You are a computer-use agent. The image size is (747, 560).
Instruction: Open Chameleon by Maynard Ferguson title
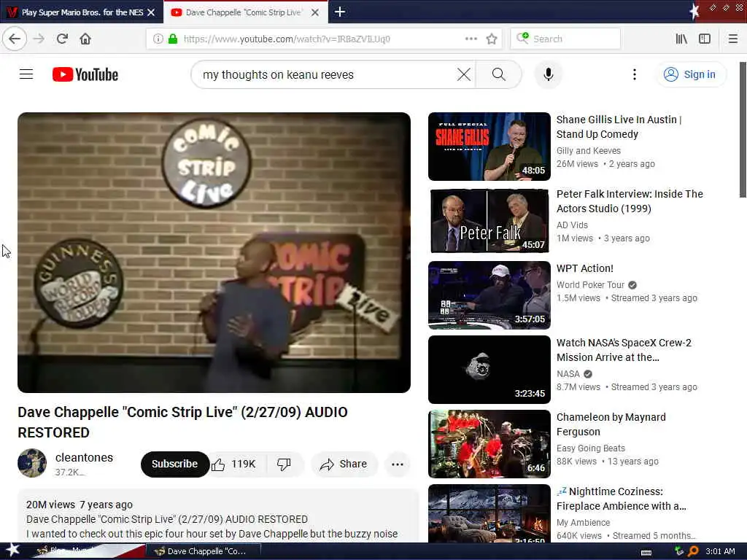pos(611,424)
